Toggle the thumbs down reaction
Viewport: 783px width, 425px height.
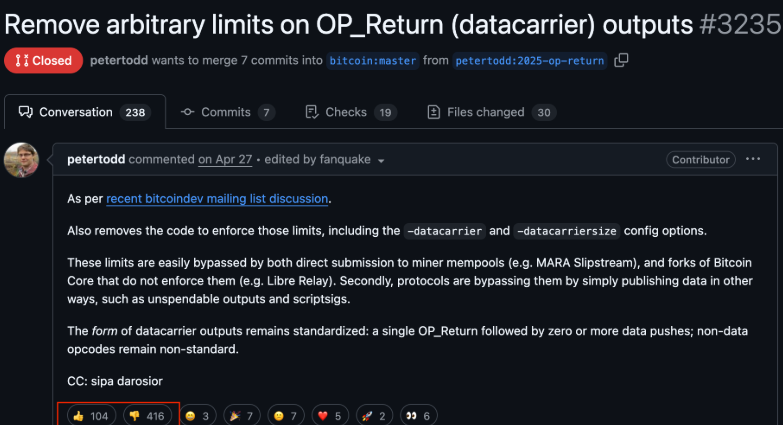click(147, 415)
